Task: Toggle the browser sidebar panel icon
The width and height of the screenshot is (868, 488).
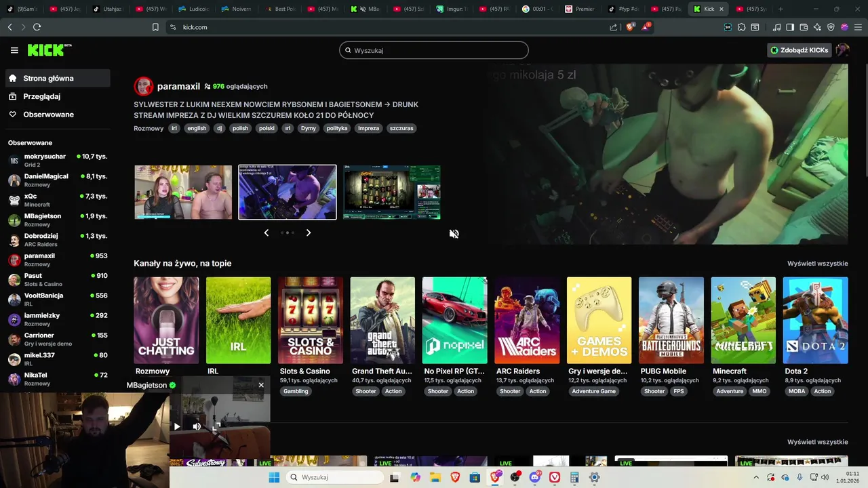Action: [x=790, y=27]
